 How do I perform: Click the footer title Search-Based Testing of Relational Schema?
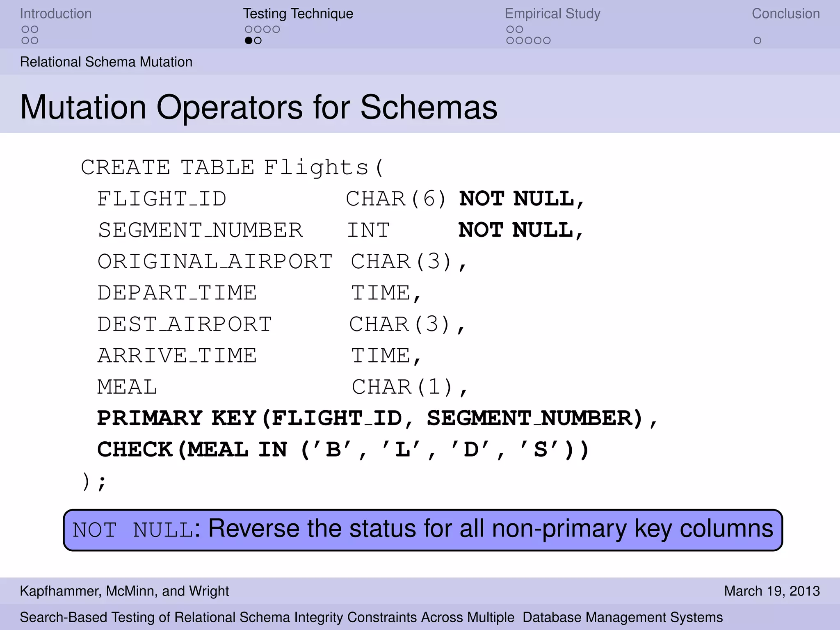[x=371, y=617]
